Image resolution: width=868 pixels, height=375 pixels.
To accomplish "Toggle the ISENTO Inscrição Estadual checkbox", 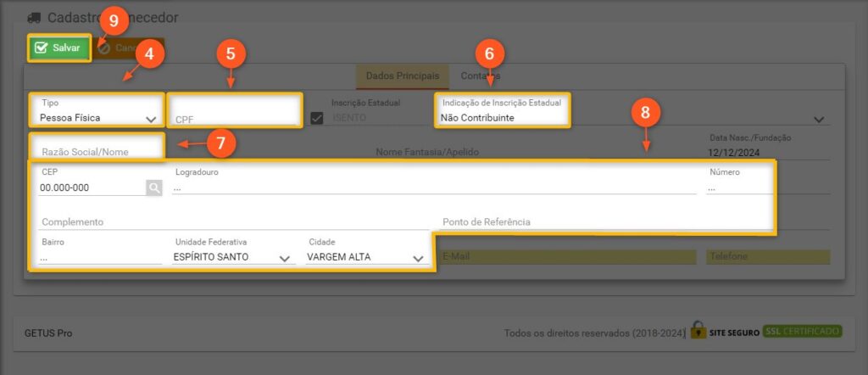I will pos(317,119).
